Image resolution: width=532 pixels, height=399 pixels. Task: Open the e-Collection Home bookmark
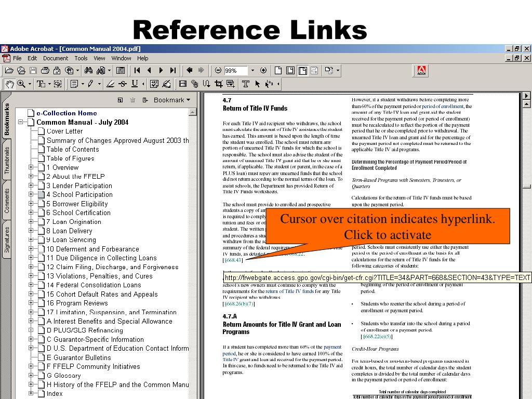(x=66, y=113)
